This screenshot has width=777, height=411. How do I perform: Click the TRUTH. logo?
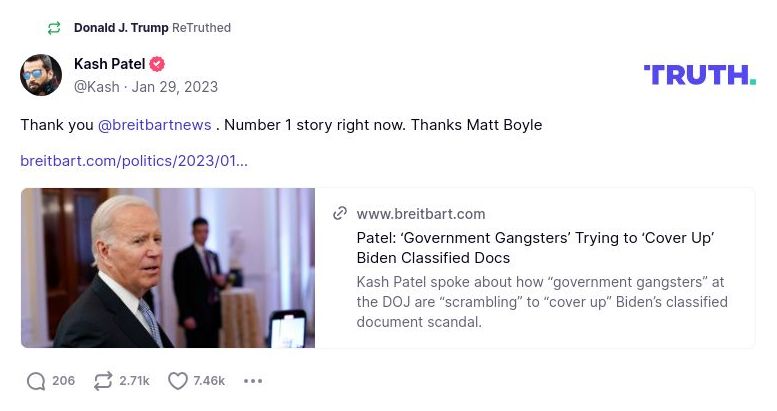tap(699, 75)
